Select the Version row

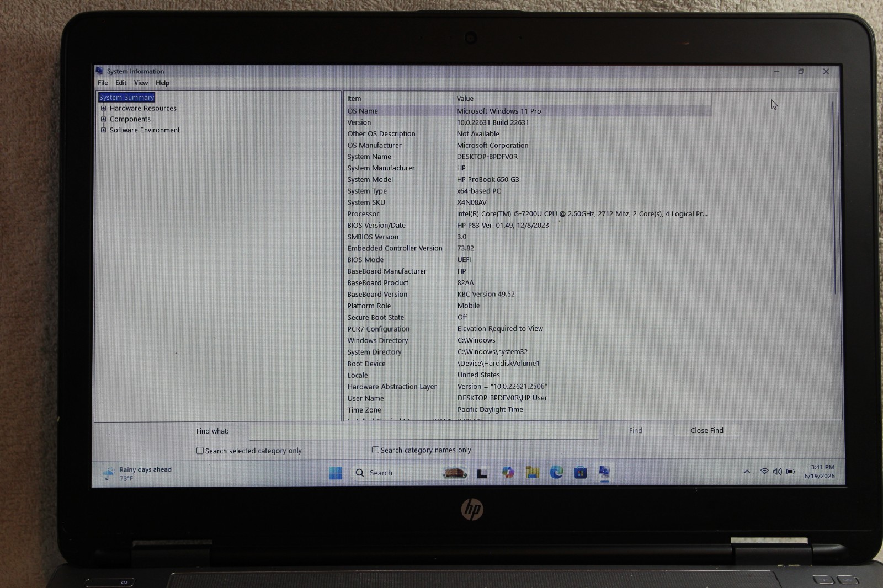click(x=528, y=122)
